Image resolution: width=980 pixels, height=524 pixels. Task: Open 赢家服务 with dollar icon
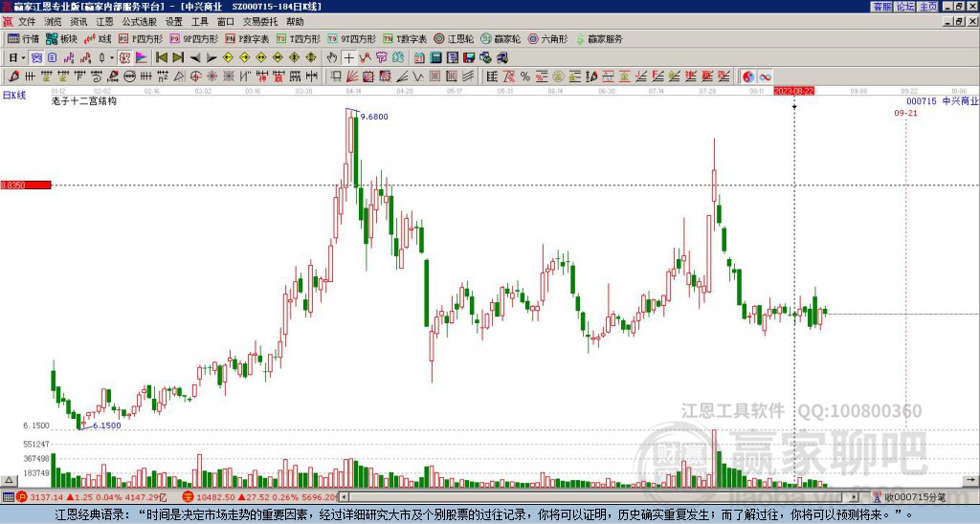click(599, 38)
